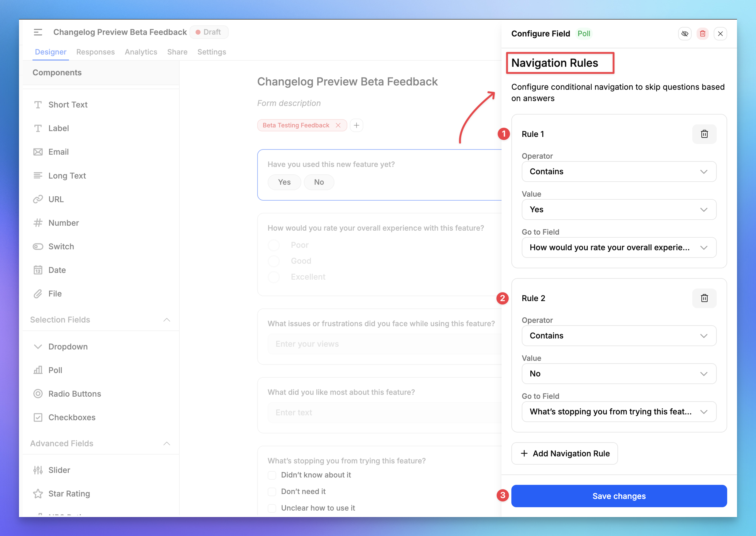The image size is (756, 536).
Task: Select the "Poor" rating radio button
Action: (x=273, y=245)
